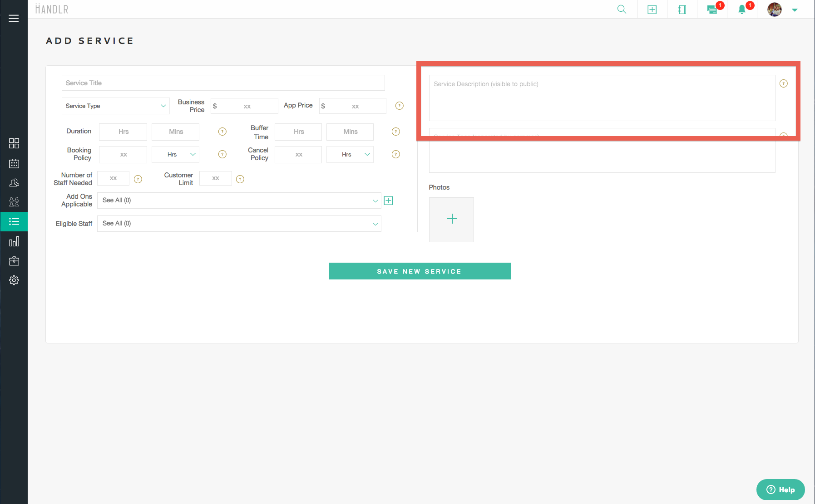Open the notifications bell icon
This screenshot has width=815, height=504.
tap(742, 10)
